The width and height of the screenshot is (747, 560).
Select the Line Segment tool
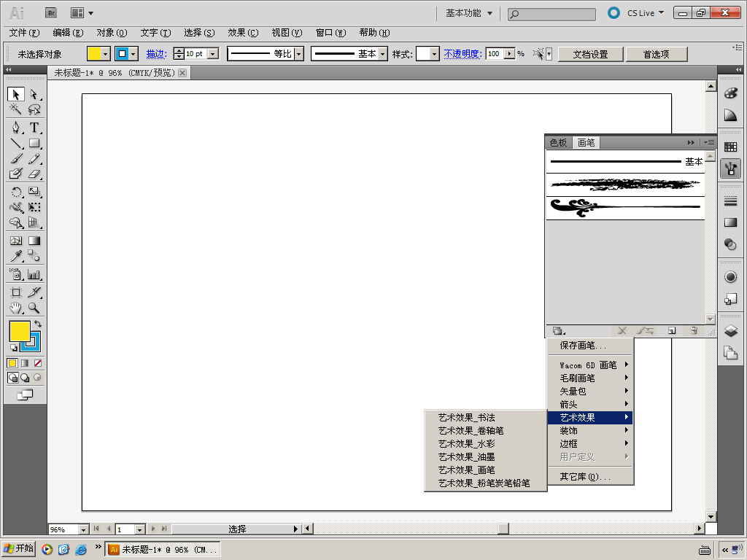point(16,143)
